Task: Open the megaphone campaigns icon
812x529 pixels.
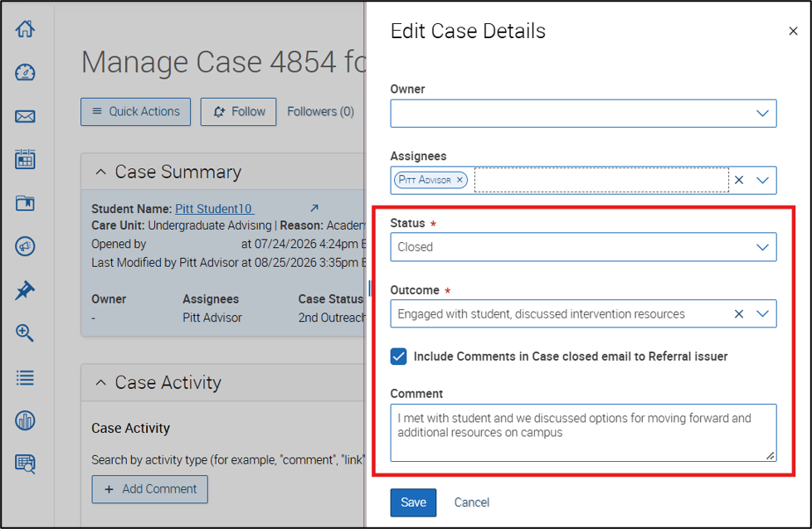Action: tap(25, 246)
